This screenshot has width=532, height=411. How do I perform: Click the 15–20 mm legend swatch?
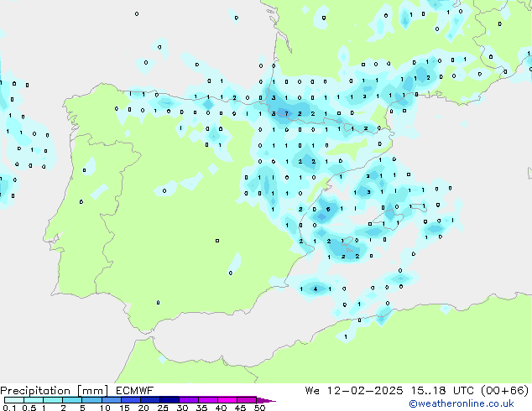tap(131, 400)
